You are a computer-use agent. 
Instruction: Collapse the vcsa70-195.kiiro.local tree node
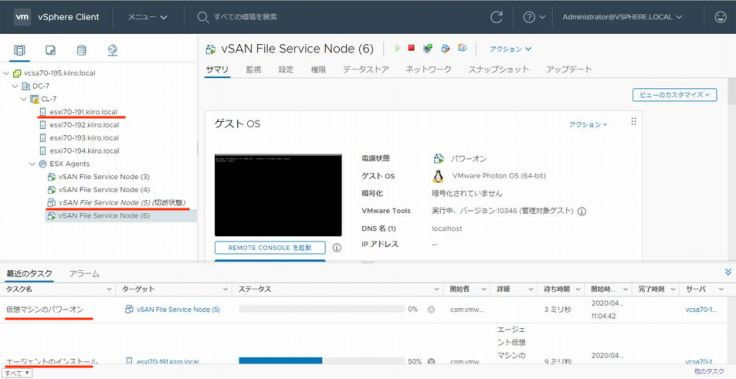pyautogui.click(x=6, y=73)
